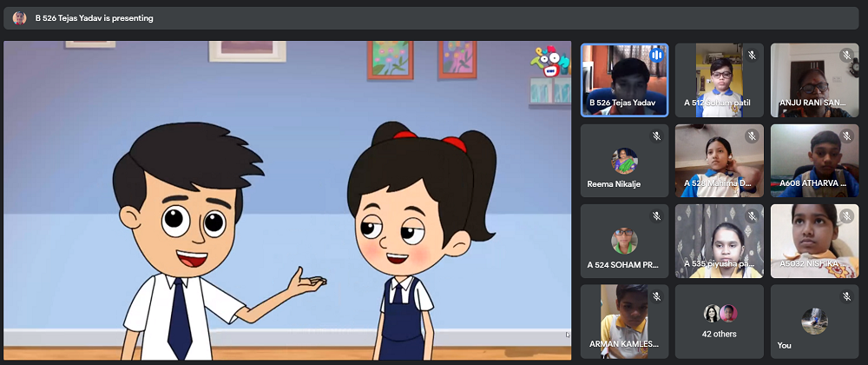Viewport: 868px width, 365px height.
Task: Click muted mic icon on A5032 NISHIKA tile
Action: (x=846, y=216)
